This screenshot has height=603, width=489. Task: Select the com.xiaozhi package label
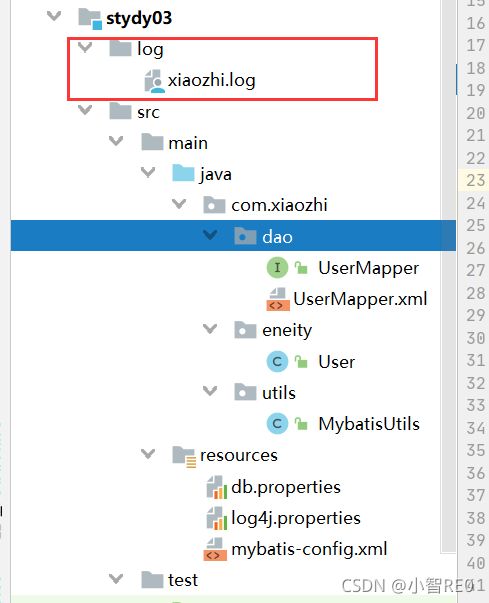[x=279, y=205]
